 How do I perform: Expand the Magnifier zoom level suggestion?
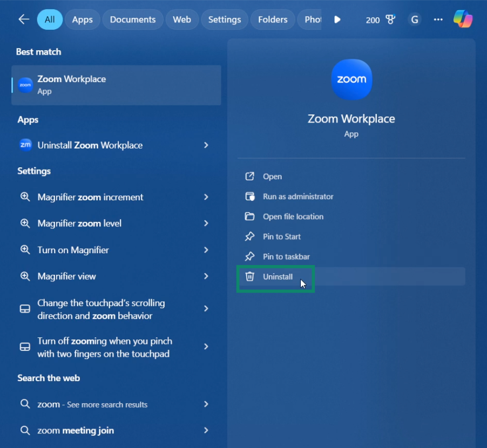coord(206,223)
